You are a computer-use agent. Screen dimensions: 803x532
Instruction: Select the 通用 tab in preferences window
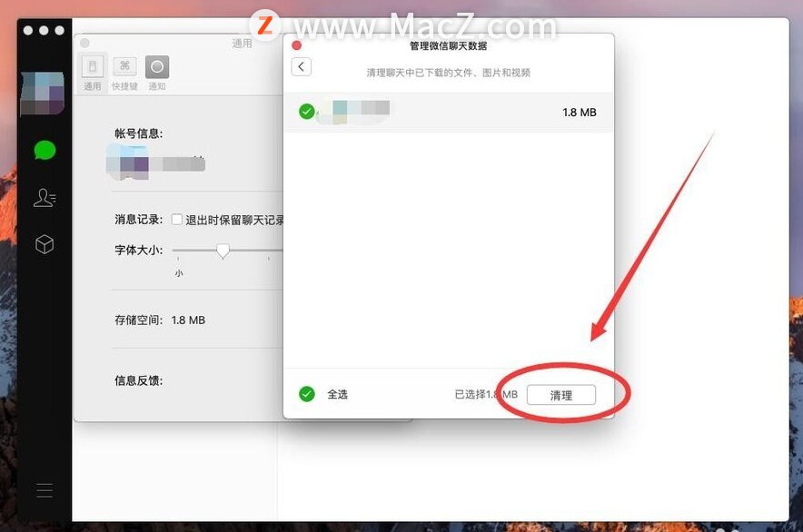point(93,73)
